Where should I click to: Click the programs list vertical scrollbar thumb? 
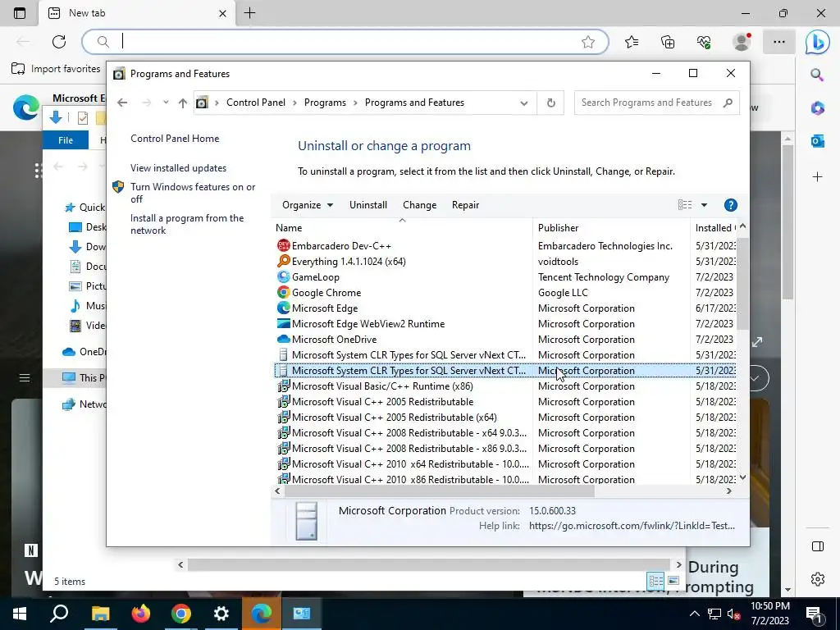pos(742,282)
